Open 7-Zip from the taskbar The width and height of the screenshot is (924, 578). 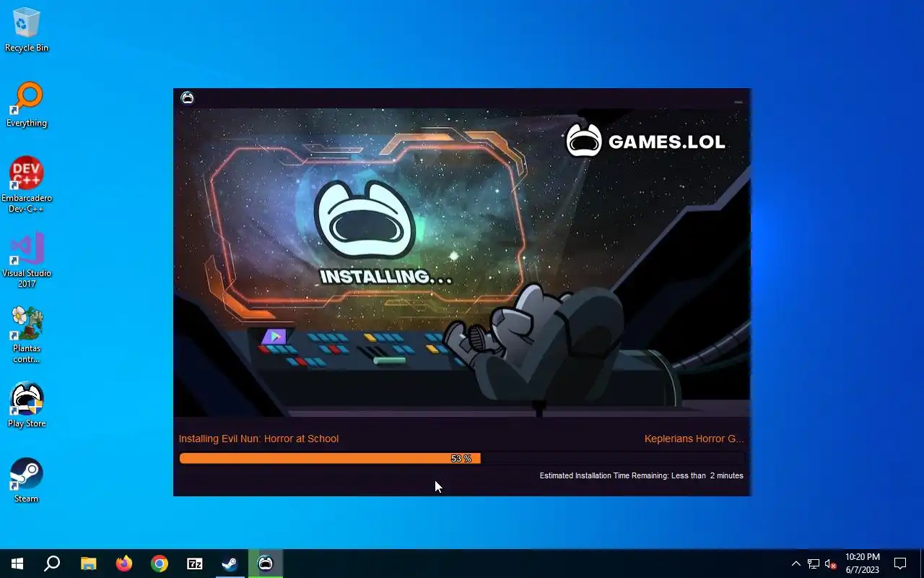coord(194,564)
